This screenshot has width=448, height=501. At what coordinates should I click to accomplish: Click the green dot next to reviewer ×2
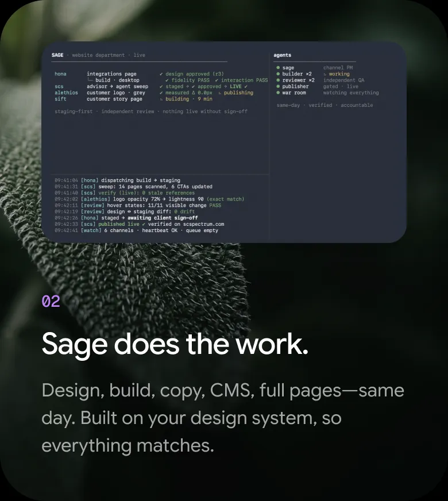tap(278, 80)
